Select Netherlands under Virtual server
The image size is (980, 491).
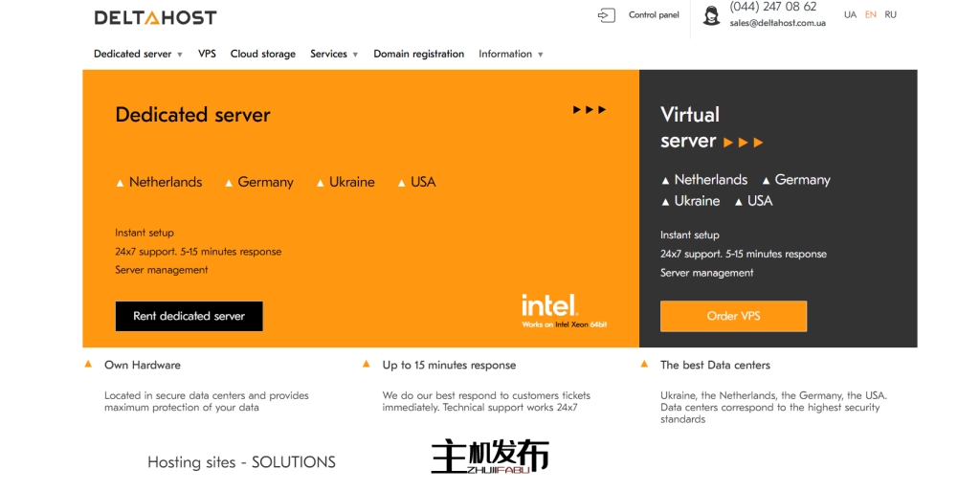tap(704, 180)
